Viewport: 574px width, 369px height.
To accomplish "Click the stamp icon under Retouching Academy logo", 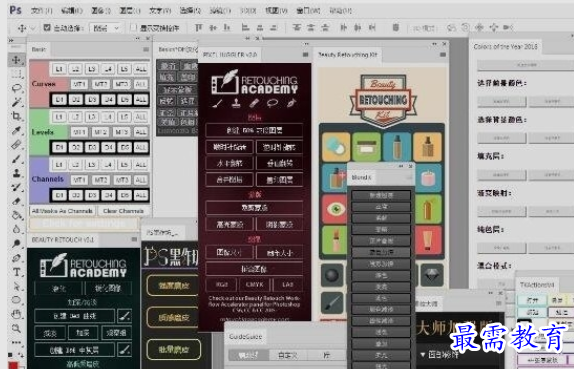I will tap(236, 104).
